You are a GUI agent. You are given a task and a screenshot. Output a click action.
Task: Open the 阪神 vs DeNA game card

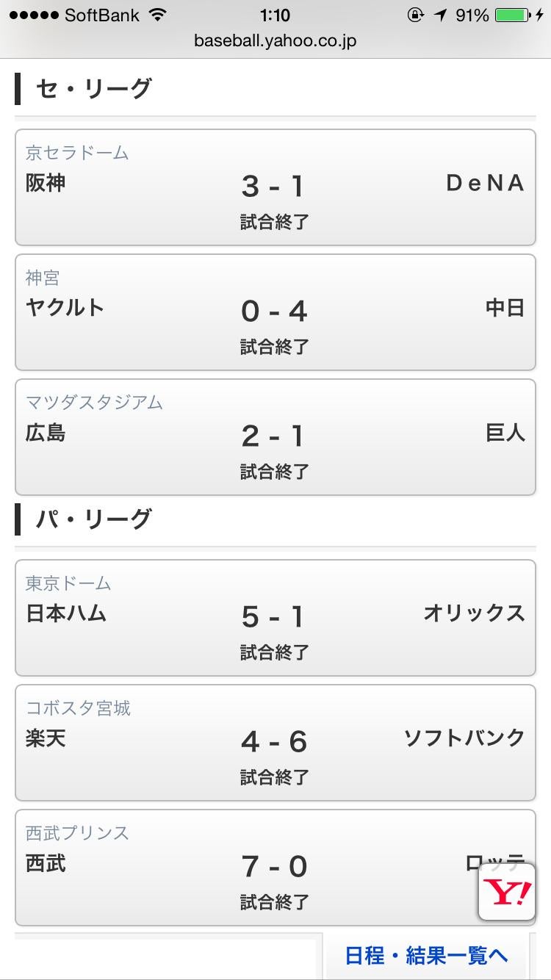[x=275, y=187]
